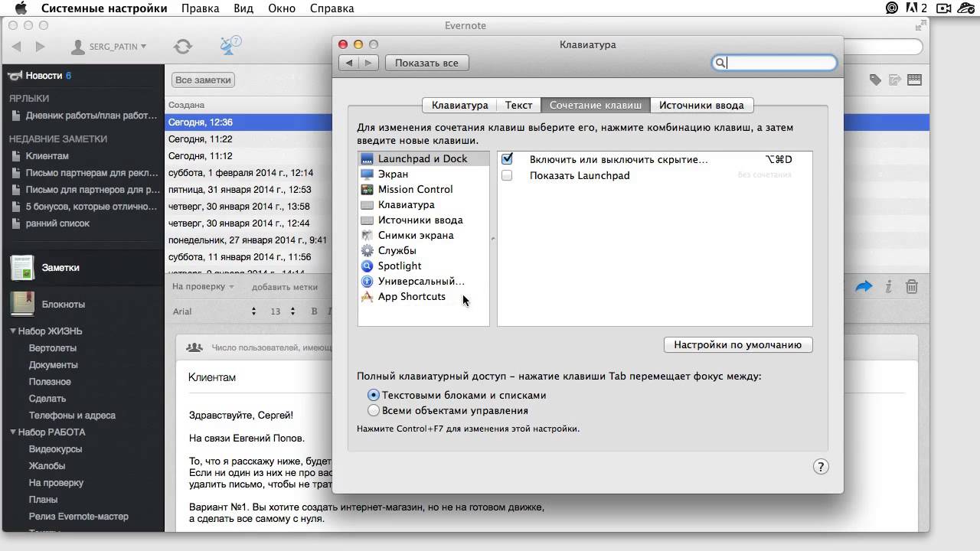Select Launchpad и Dock category
The height and width of the screenshot is (551, 980).
[423, 158]
